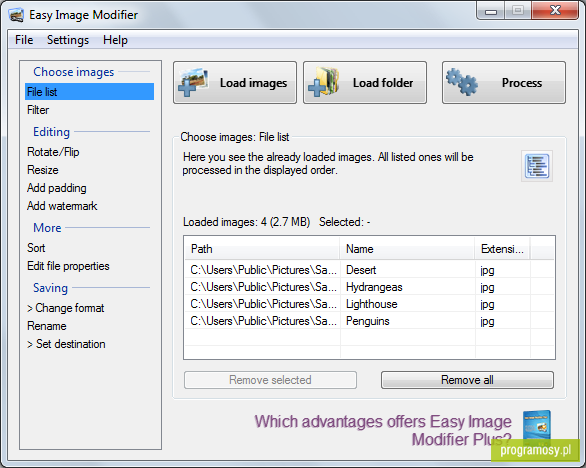Viewport: 586px width, 468px height.
Task: Open the Rotate/Flip editing option
Action: [53, 152]
